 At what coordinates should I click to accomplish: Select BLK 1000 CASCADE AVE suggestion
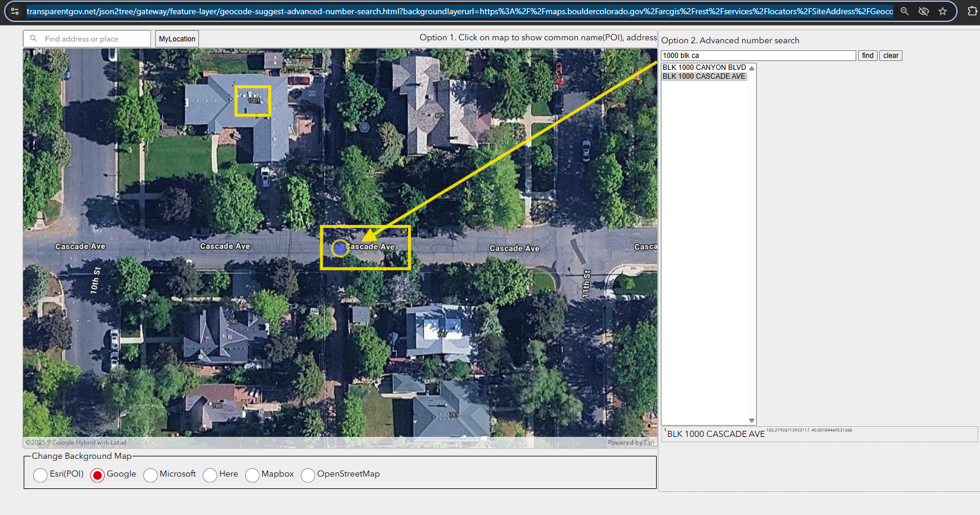click(x=704, y=76)
